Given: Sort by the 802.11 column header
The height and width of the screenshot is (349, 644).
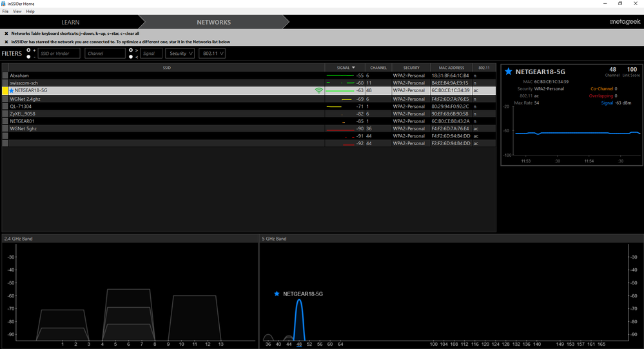Looking at the screenshot, I should click(484, 68).
